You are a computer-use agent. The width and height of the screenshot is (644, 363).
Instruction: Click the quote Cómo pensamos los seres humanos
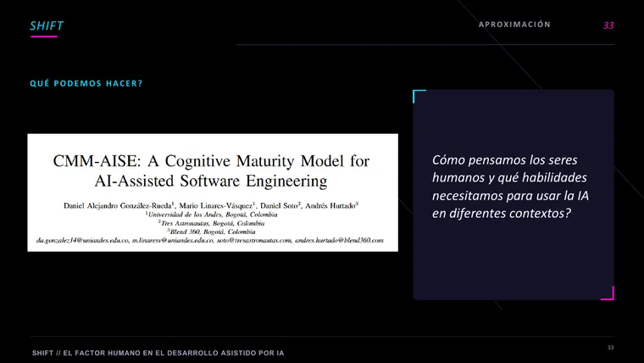(510, 187)
